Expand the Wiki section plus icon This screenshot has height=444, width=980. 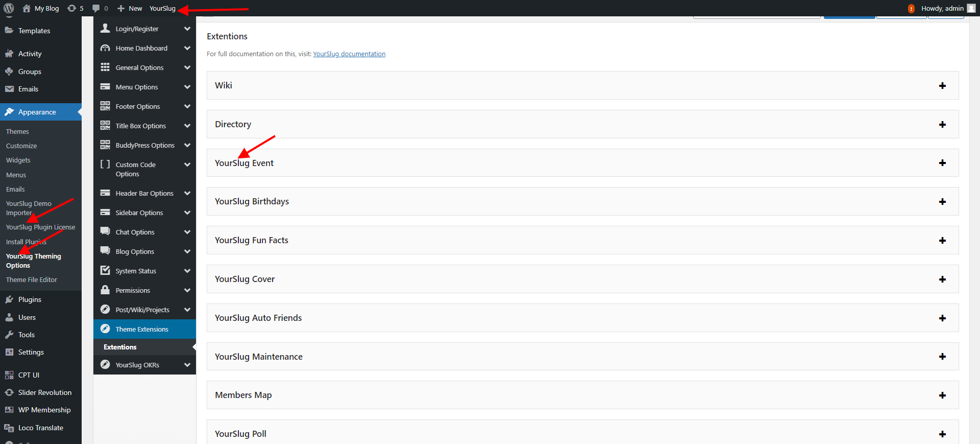coord(942,86)
